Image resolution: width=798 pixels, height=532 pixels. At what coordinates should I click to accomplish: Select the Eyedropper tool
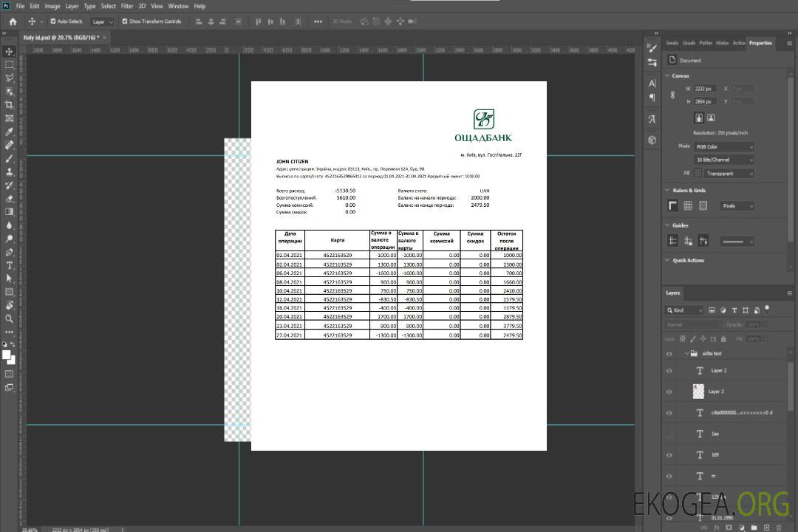click(9, 132)
